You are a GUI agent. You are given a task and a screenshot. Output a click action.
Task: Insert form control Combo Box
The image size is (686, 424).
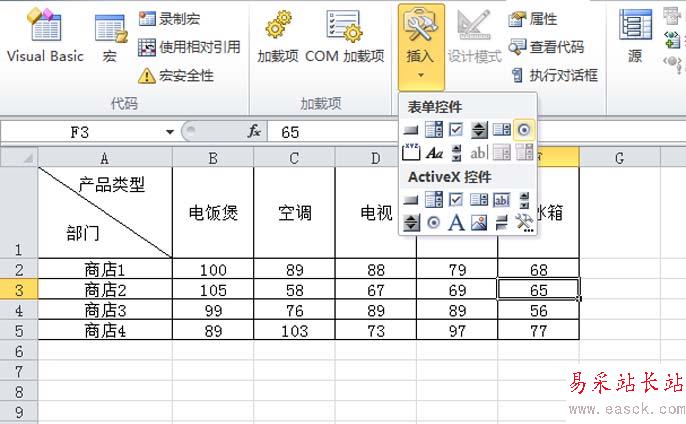tap(434, 130)
